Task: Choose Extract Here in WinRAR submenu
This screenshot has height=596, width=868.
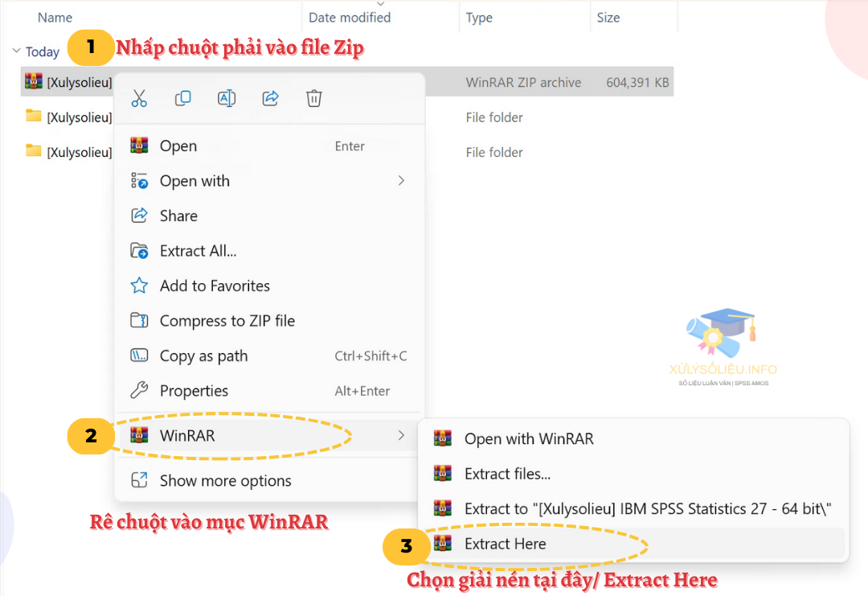Action: point(633,544)
